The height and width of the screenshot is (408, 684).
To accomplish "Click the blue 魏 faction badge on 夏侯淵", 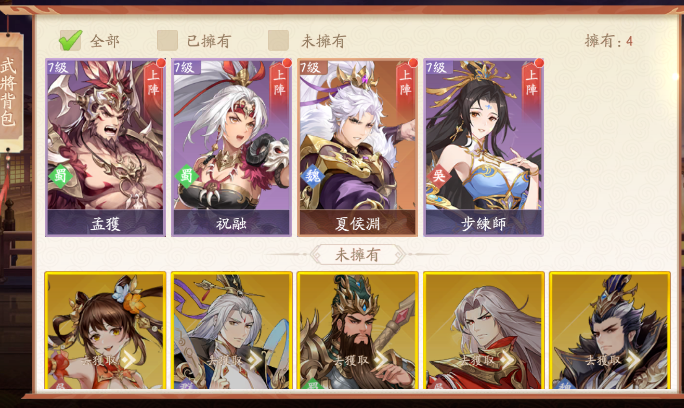I will click(x=313, y=176).
